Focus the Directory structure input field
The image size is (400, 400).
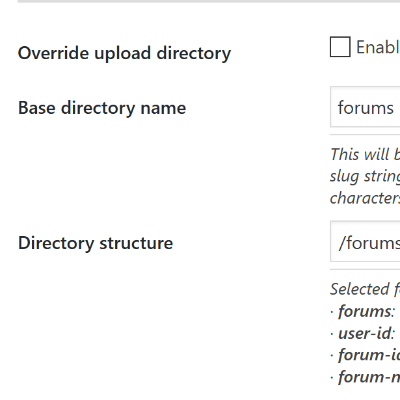point(365,241)
